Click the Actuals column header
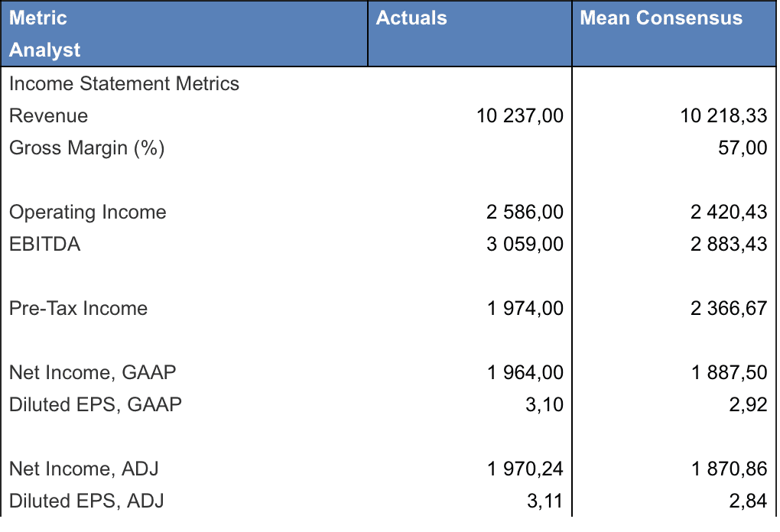Screen dimensions: 780x532 pos(411,18)
